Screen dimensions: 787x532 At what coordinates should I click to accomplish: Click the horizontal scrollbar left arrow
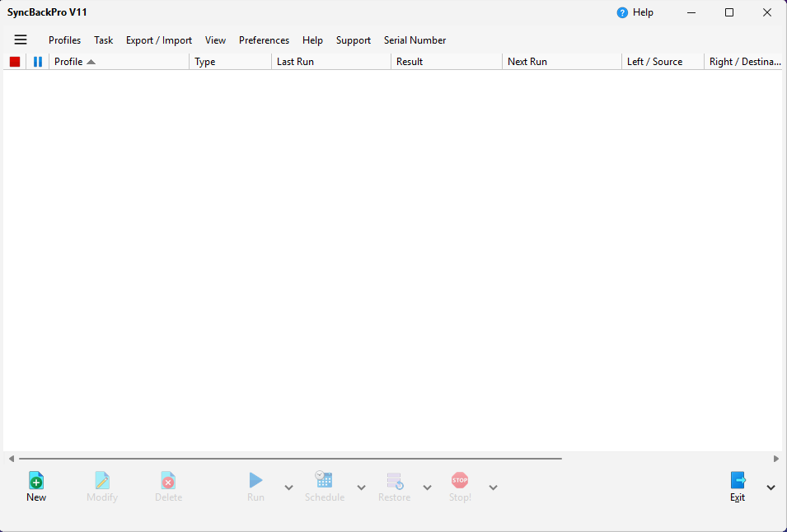[x=11, y=458]
